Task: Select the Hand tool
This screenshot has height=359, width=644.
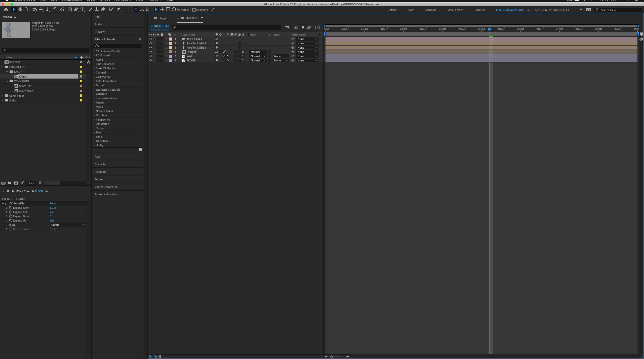Action: pyautogui.click(x=20, y=10)
